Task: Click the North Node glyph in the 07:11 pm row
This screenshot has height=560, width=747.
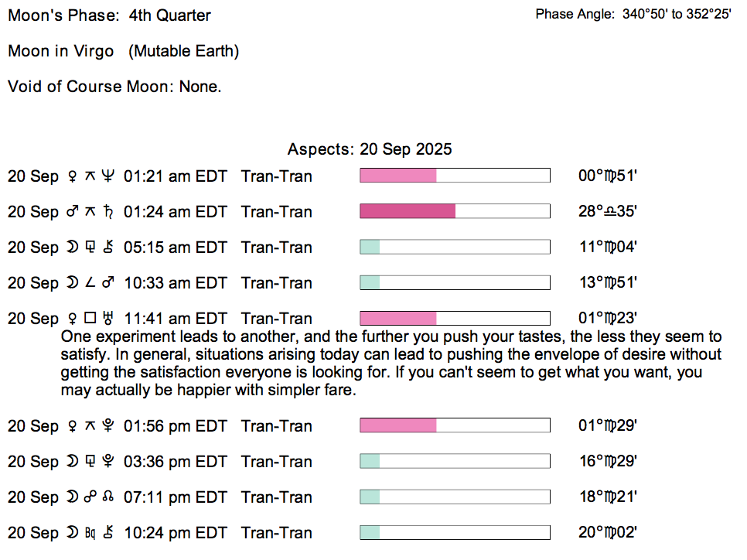Action: [107, 497]
